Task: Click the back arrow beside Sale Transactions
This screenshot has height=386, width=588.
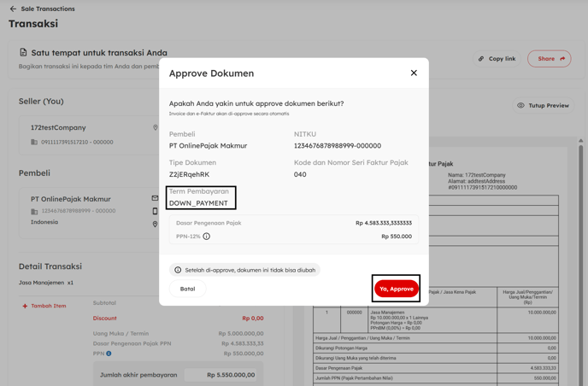Action: pos(13,9)
